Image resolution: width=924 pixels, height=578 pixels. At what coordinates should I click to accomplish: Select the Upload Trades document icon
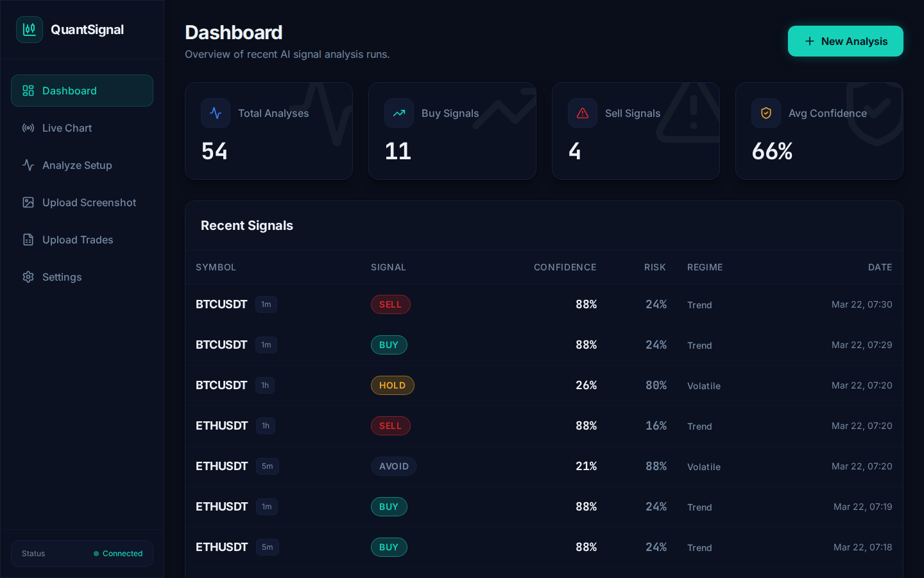click(28, 240)
